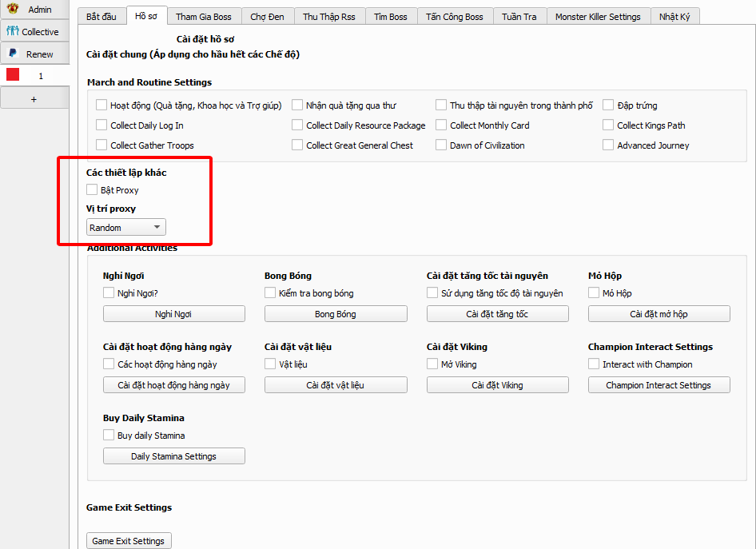This screenshot has width=756, height=549.
Task: Go to the Nhật Ký tab
Action: pos(675,17)
